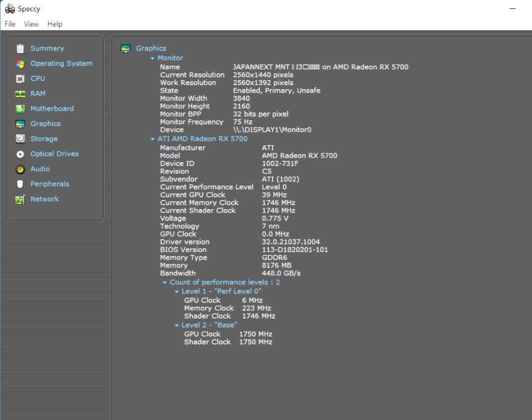Click the CPU chip icon
The image size is (532, 420).
click(x=20, y=78)
